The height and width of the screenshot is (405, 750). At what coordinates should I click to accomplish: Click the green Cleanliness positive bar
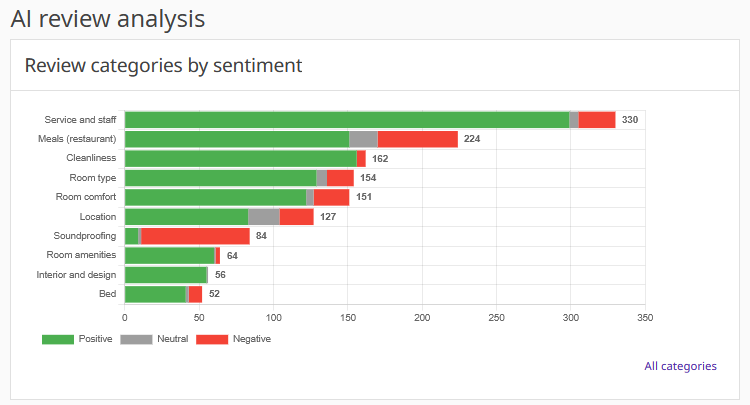(x=240, y=158)
